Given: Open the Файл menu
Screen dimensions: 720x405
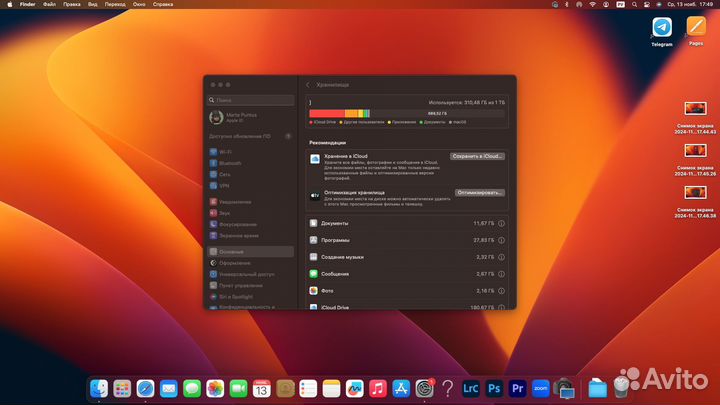Looking at the screenshot, I should (49, 4).
